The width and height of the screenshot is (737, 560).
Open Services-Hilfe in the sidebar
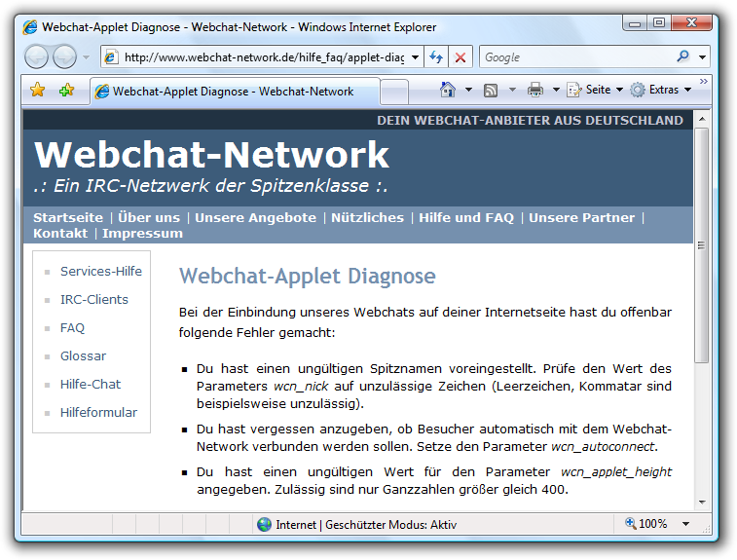tap(101, 272)
